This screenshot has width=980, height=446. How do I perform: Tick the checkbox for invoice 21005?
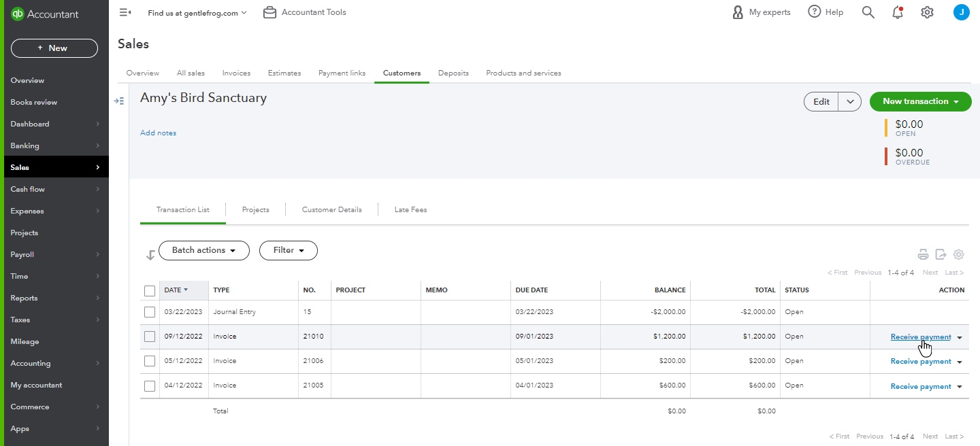coord(150,386)
